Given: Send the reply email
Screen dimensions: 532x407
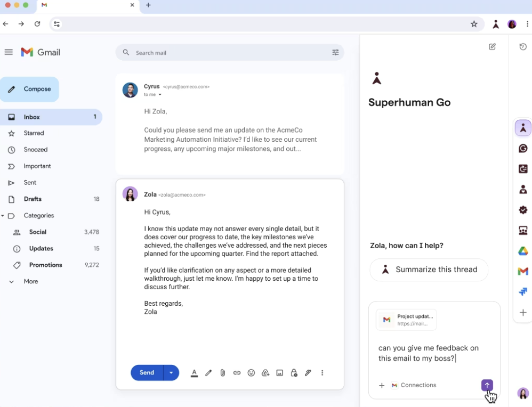Looking at the screenshot, I should click(x=147, y=373).
